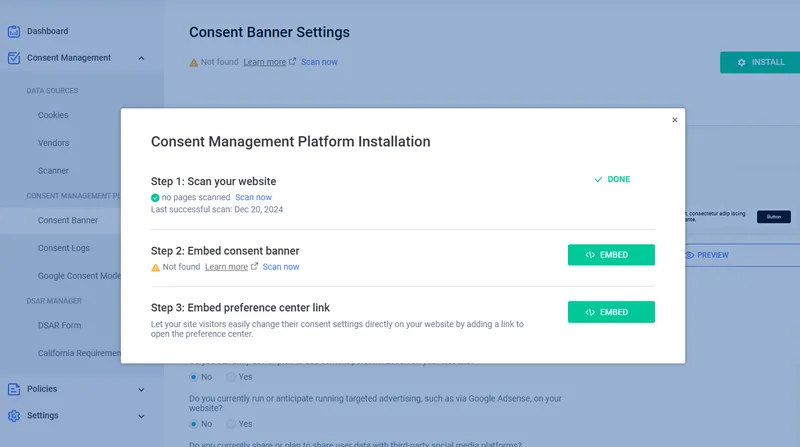
Task: Expand the Policies section chevron
Action: coord(141,390)
